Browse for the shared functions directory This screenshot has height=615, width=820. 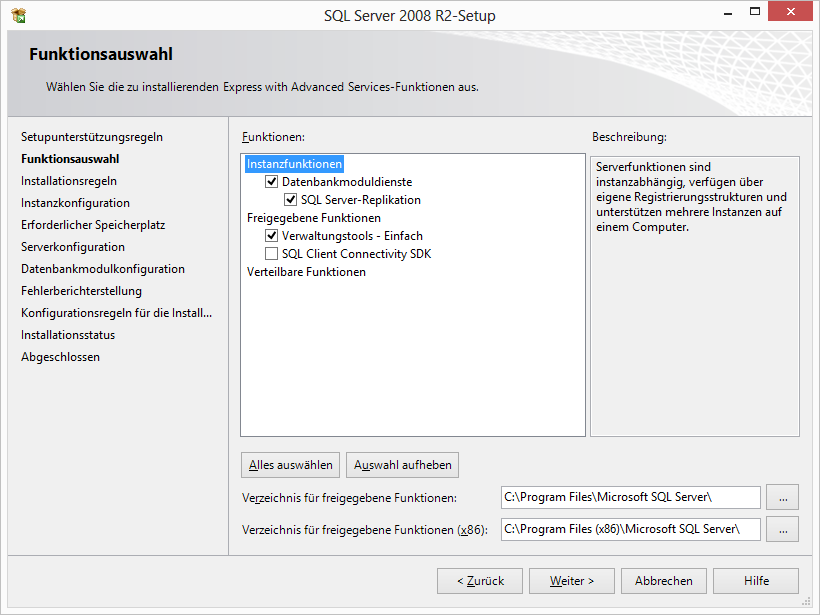pos(782,497)
